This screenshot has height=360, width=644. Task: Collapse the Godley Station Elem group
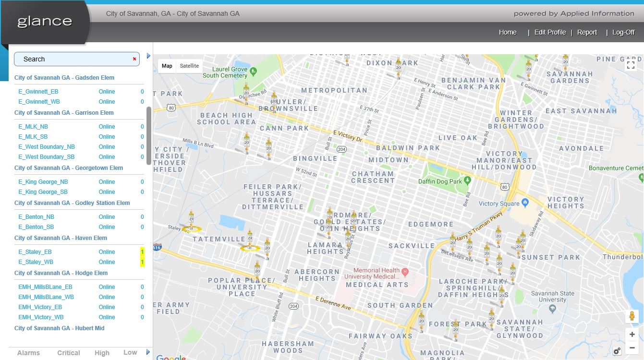point(72,203)
